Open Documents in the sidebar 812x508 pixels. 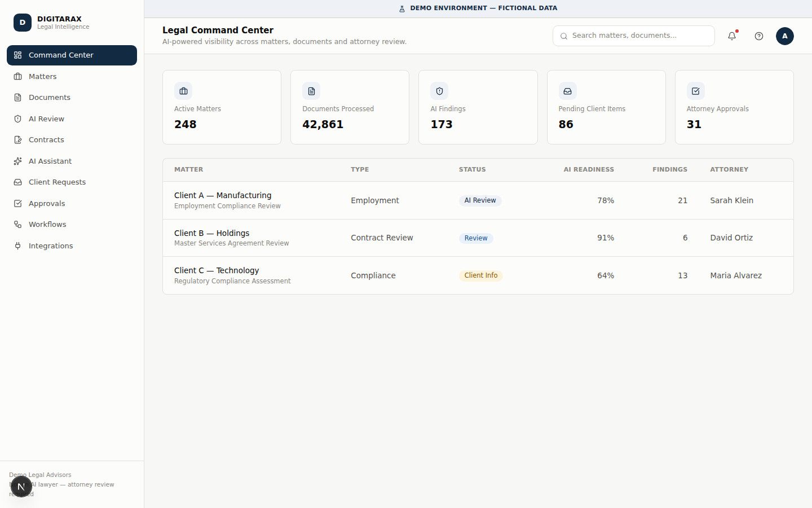tap(72, 98)
